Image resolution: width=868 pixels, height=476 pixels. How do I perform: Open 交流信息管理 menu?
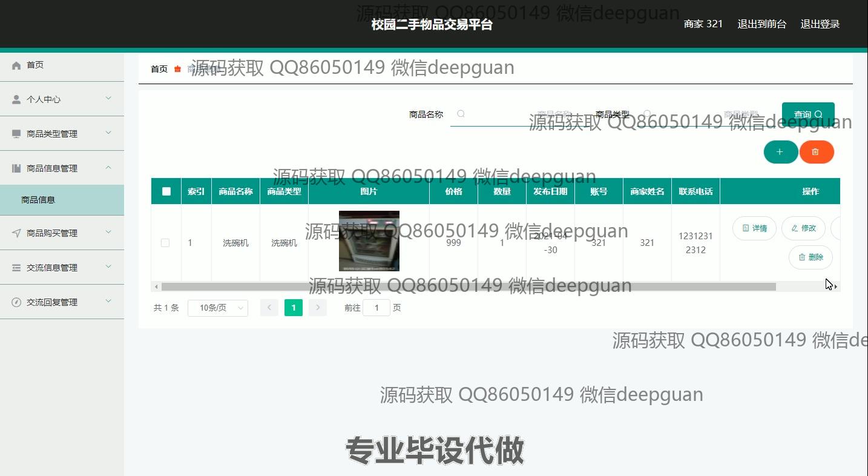coord(62,268)
